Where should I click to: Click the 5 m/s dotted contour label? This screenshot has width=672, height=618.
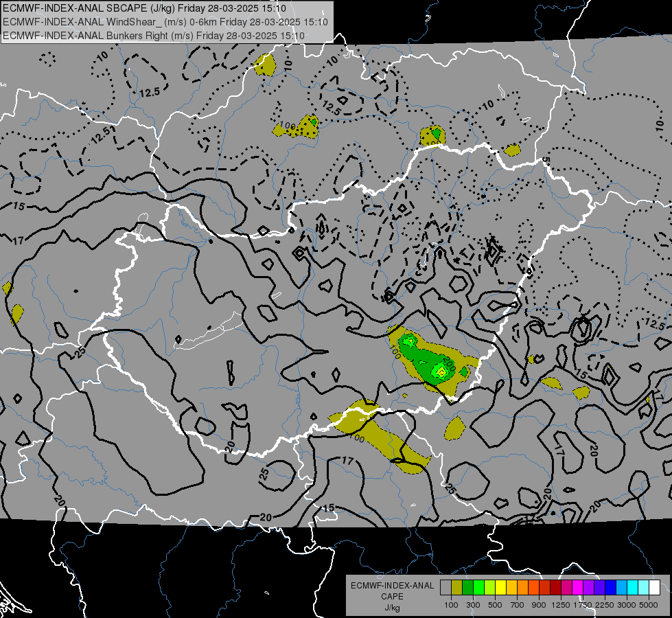[x=546, y=160]
